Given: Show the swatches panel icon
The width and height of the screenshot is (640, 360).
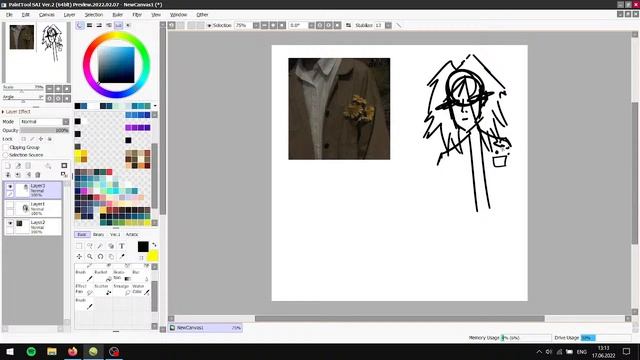Looking at the screenshot, I should coord(118,25).
